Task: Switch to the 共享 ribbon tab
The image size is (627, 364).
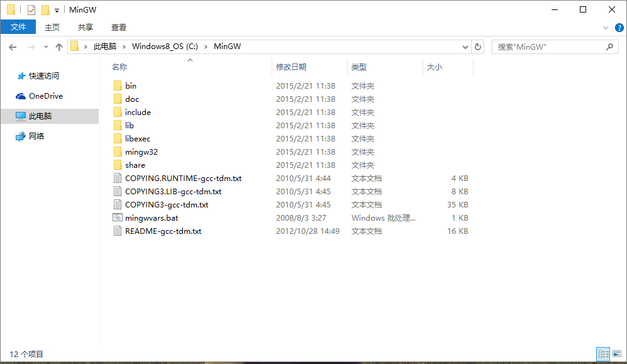Action: click(85, 27)
